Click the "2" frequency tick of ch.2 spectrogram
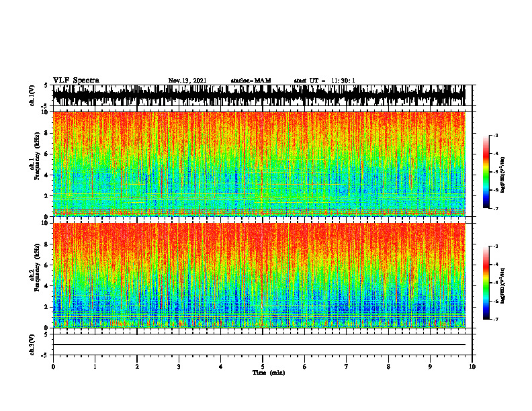 pos(48,307)
